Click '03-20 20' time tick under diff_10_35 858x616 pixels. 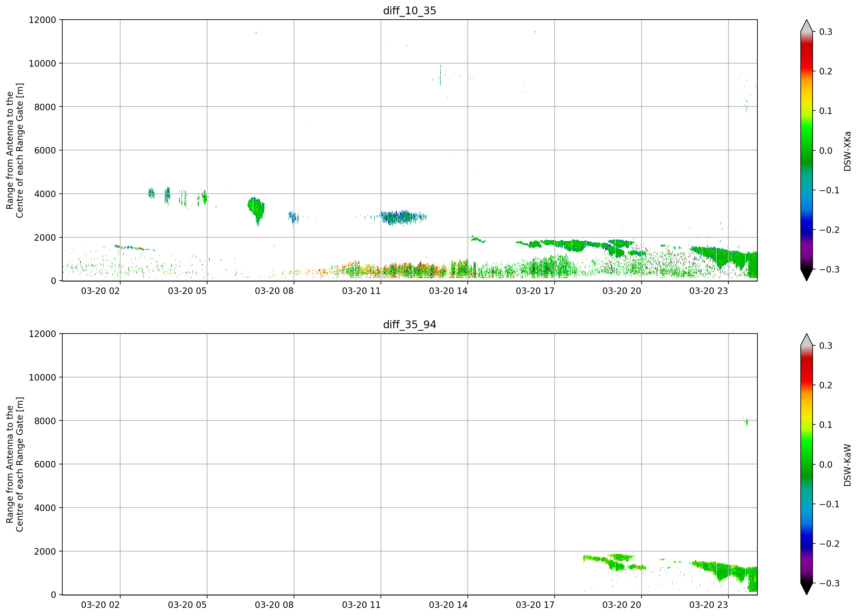[x=622, y=291]
